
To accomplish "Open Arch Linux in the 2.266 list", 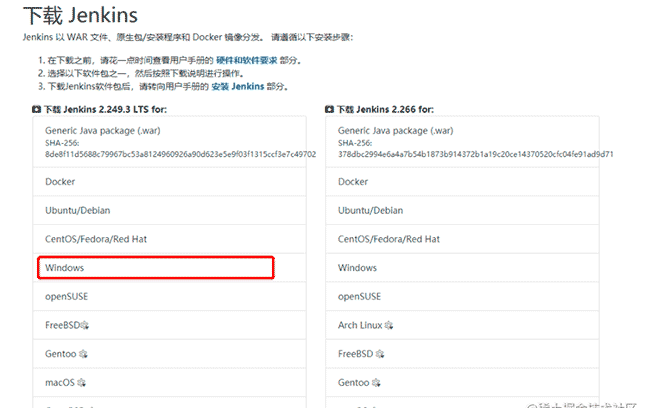I will point(462,325).
